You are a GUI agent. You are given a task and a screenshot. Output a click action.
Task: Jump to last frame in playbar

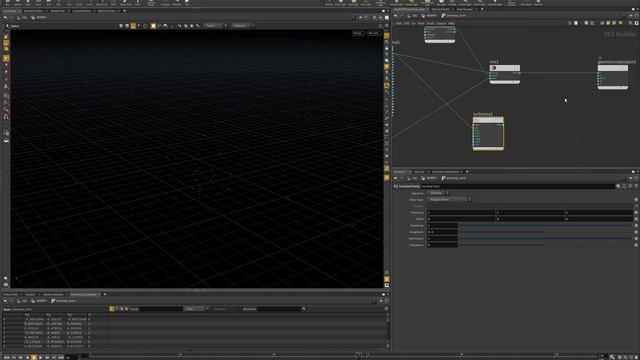(61, 357)
